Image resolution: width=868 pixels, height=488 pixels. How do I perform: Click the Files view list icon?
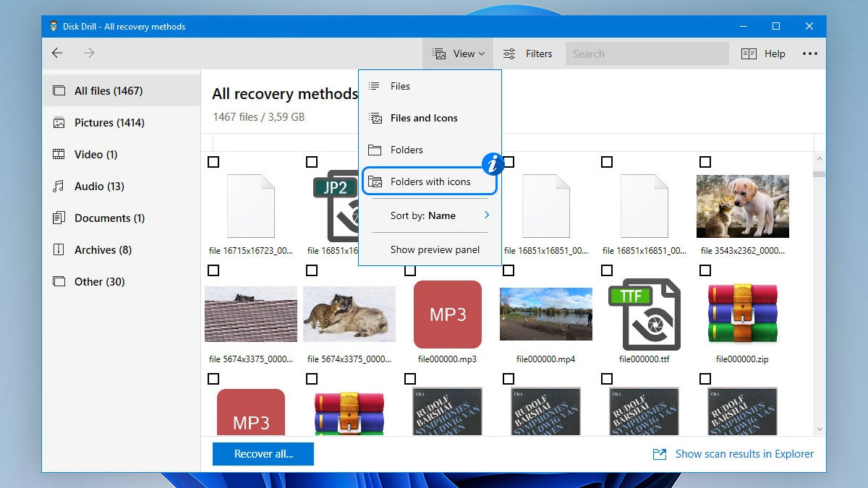pyautogui.click(x=374, y=86)
